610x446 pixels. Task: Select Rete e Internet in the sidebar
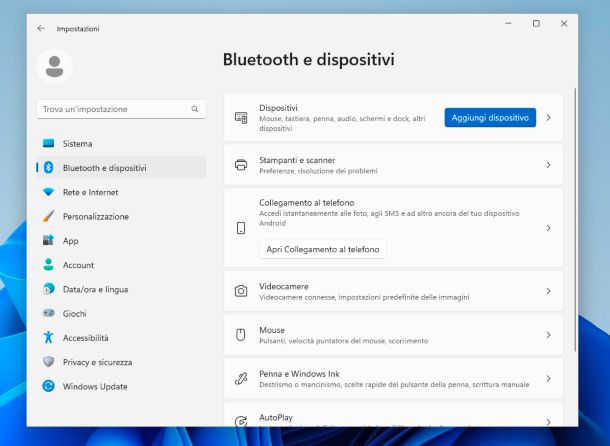121,192
